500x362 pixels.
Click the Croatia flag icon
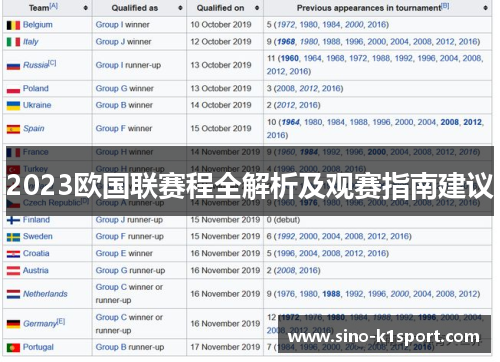[x=13, y=254]
